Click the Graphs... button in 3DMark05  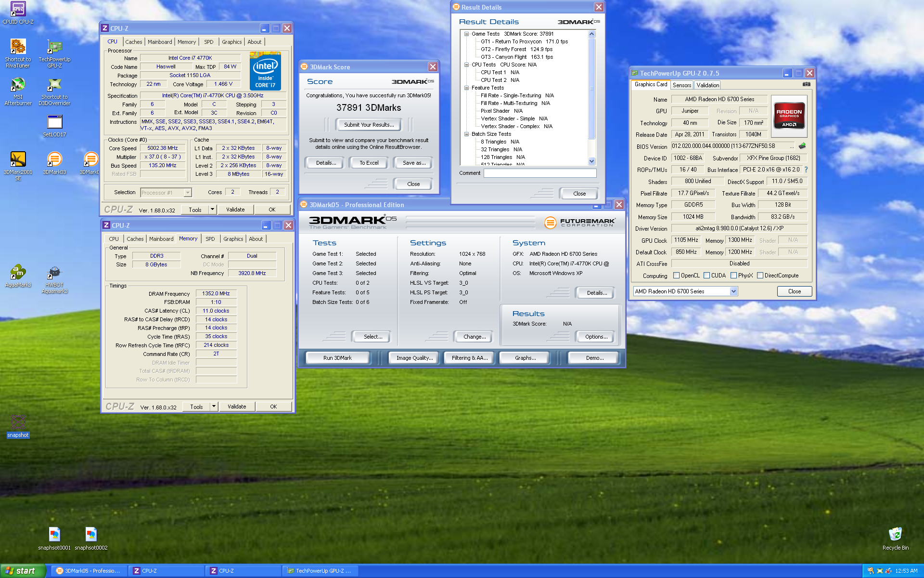tap(525, 358)
